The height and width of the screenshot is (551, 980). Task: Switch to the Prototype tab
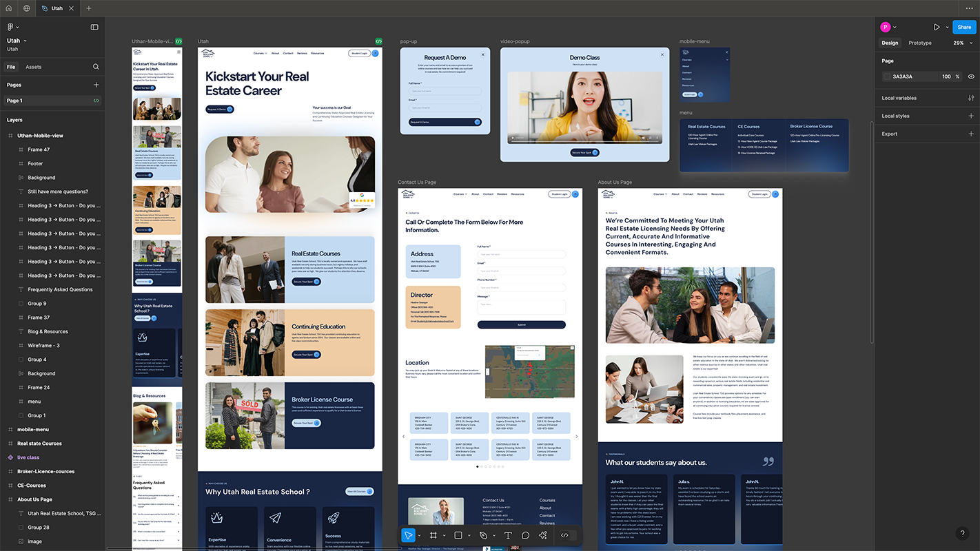[x=921, y=43]
